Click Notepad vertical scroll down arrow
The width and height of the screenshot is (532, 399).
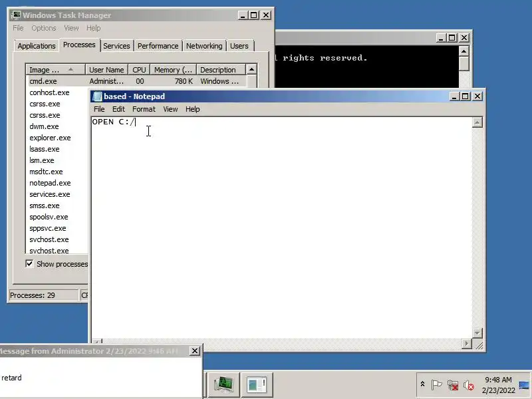click(477, 333)
